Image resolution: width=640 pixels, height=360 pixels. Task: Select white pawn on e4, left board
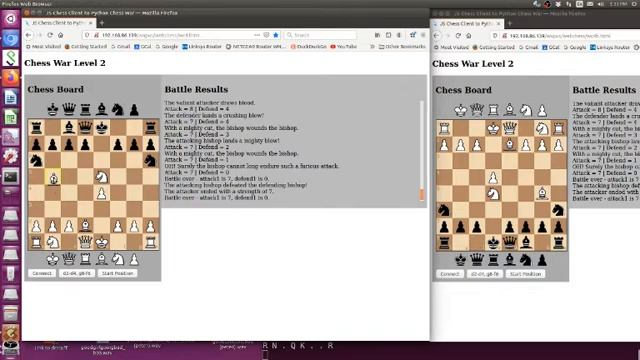102,193
